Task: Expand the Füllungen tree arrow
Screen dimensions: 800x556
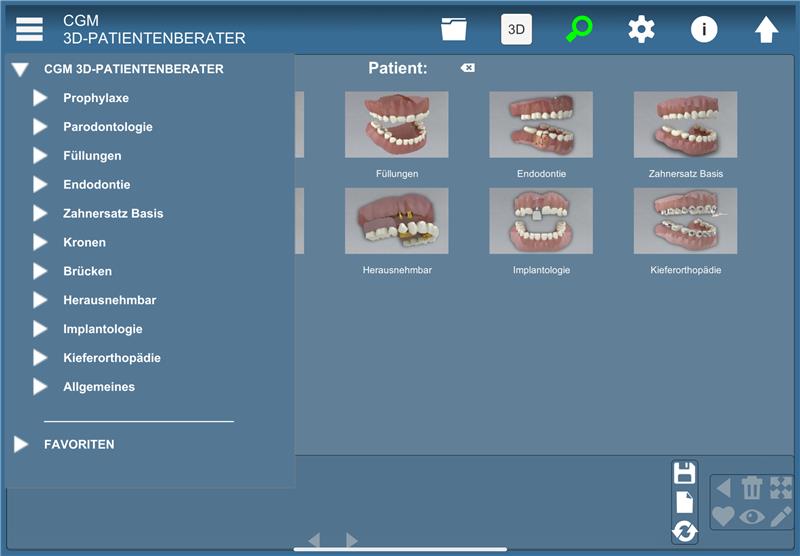Action: (x=40, y=156)
